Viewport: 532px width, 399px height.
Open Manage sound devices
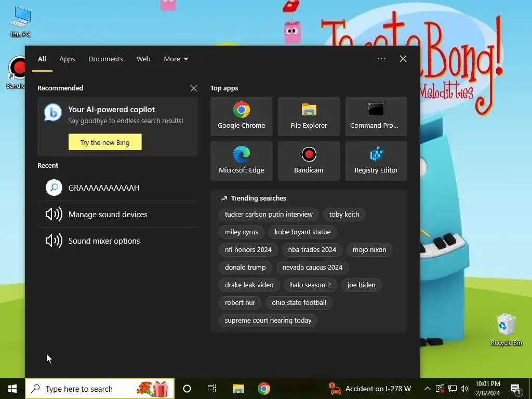coord(118,215)
